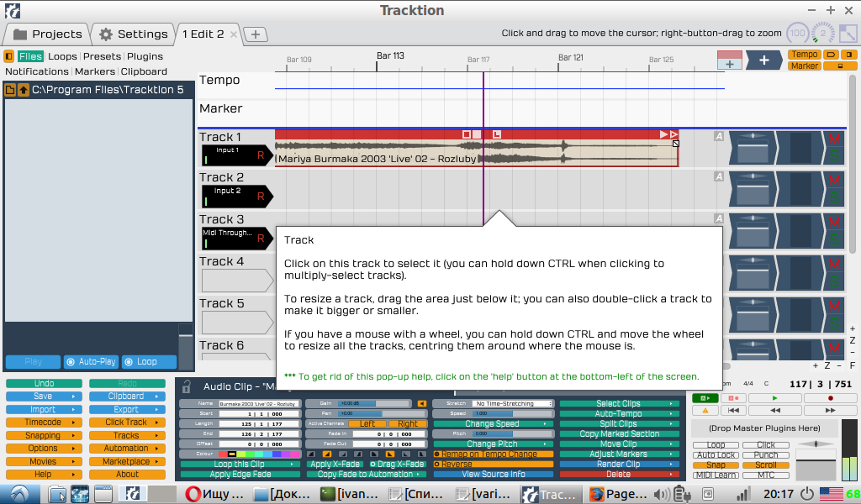This screenshot has height=504, width=861.
Task: Click the add plugin plus arrow icon
Action: (x=763, y=60)
